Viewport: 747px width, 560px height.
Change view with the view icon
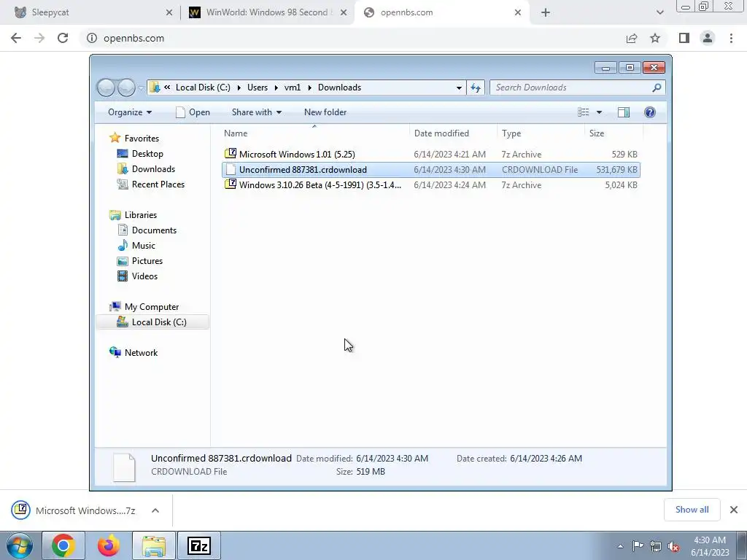click(584, 112)
